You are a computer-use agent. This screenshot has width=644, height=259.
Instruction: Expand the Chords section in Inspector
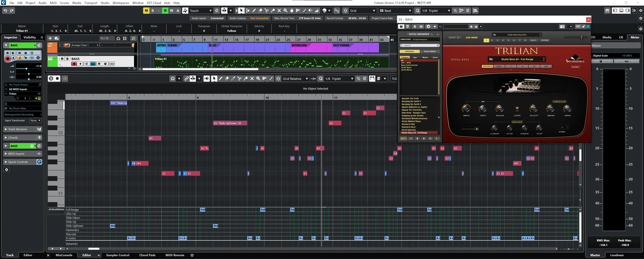click(23, 138)
